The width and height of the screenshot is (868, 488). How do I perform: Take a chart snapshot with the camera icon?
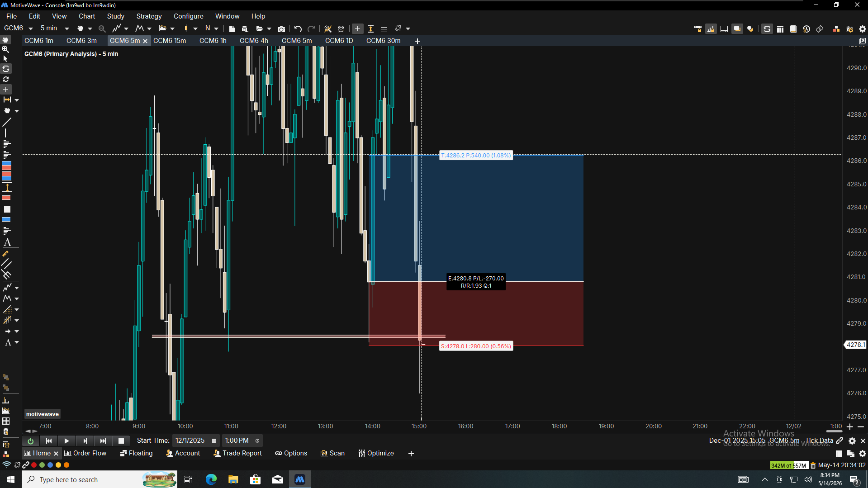[281, 29]
